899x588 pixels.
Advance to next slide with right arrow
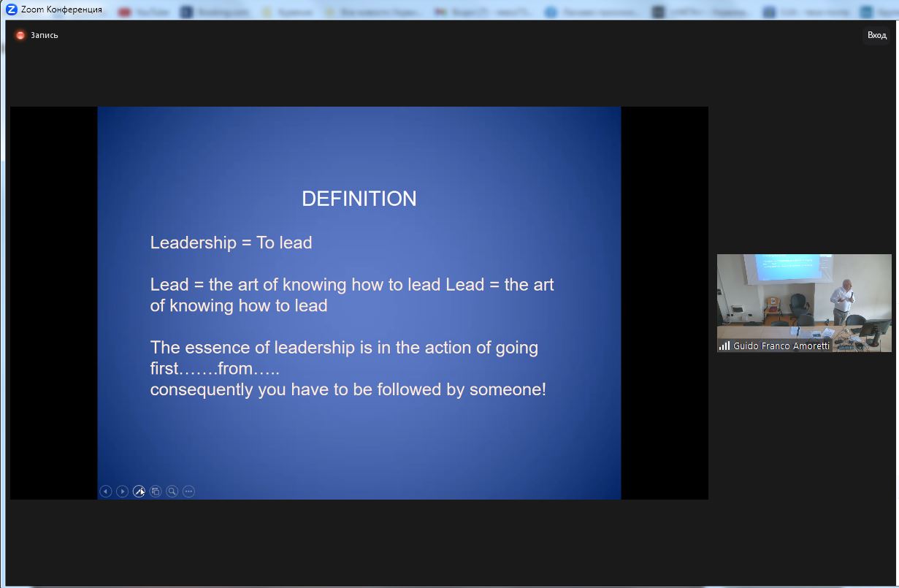pos(123,492)
